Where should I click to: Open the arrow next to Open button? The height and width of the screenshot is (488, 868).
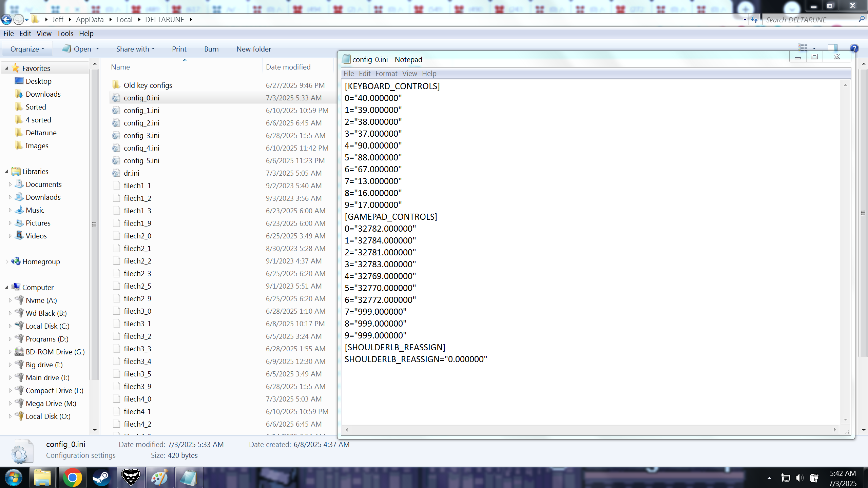97,49
